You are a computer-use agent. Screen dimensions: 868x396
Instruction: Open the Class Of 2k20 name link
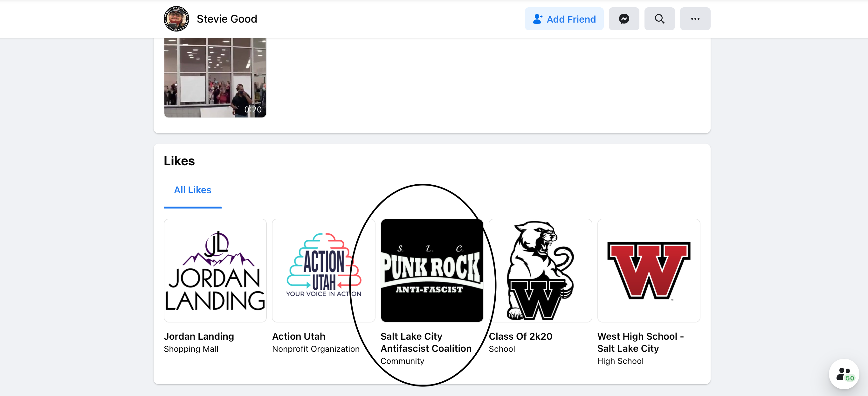click(520, 336)
